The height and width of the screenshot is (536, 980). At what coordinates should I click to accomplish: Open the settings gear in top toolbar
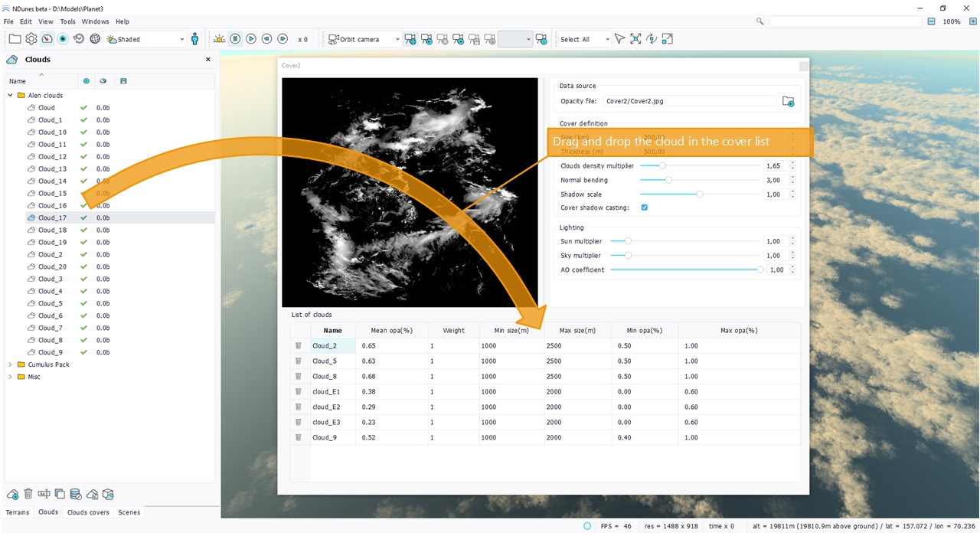31,39
